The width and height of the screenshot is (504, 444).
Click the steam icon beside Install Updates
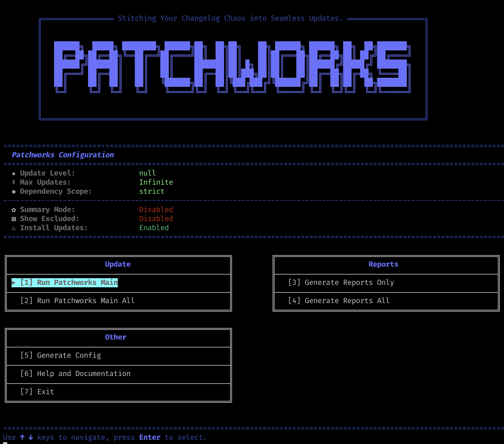(14, 228)
